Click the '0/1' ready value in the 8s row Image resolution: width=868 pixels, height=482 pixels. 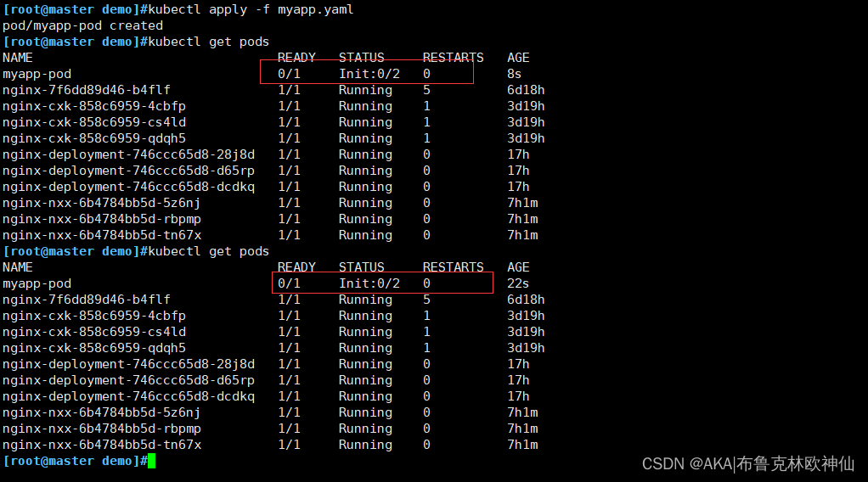pyautogui.click(x=289, y=74)
